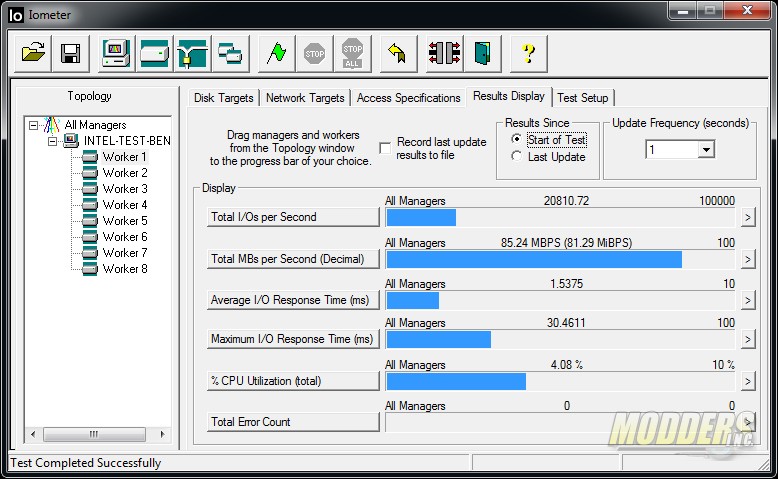Exit Iometer with the door icon
The width and height of the screenshot is (778, 479).
pos(482,53)
